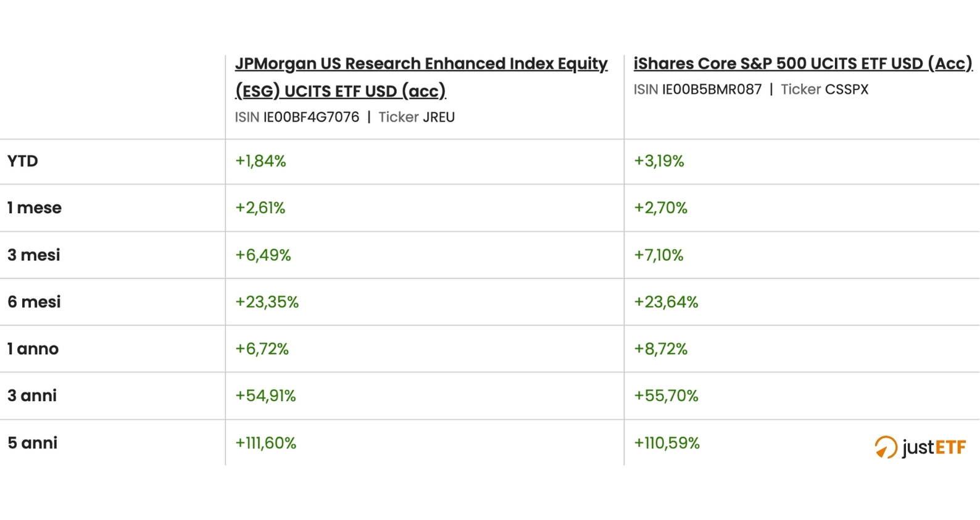Click the +23,35% six-month value
Viewport: 980px width, 520px height.
coord(267,302)
